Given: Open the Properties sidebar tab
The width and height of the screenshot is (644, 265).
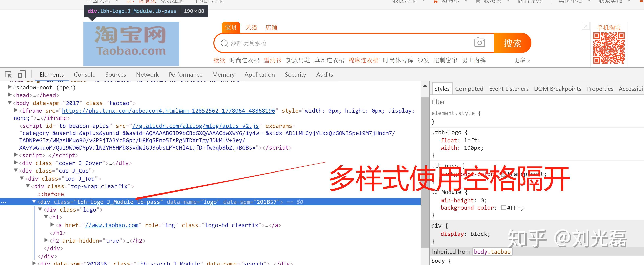Looking at the screenshot, I should [x=600, y=89].
